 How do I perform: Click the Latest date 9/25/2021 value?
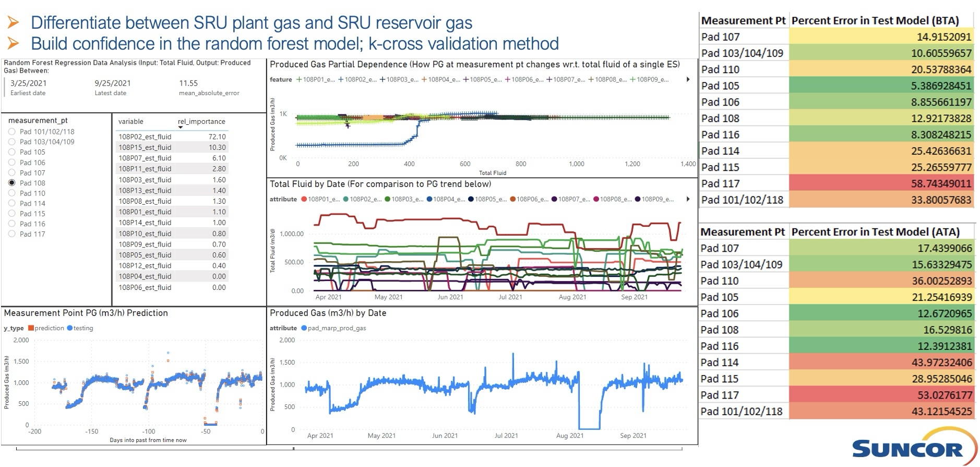coord(112,83)
